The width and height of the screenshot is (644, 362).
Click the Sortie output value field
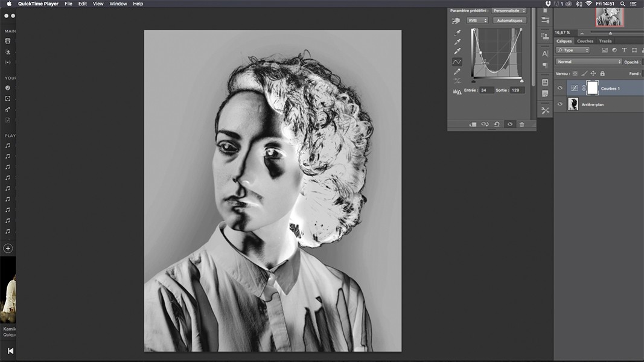pos(517,90)
